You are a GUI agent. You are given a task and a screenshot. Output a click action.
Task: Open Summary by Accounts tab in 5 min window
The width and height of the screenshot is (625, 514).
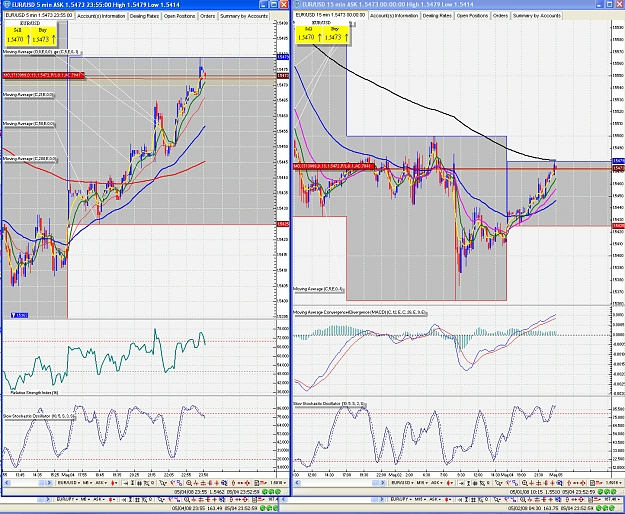point(244,16)
